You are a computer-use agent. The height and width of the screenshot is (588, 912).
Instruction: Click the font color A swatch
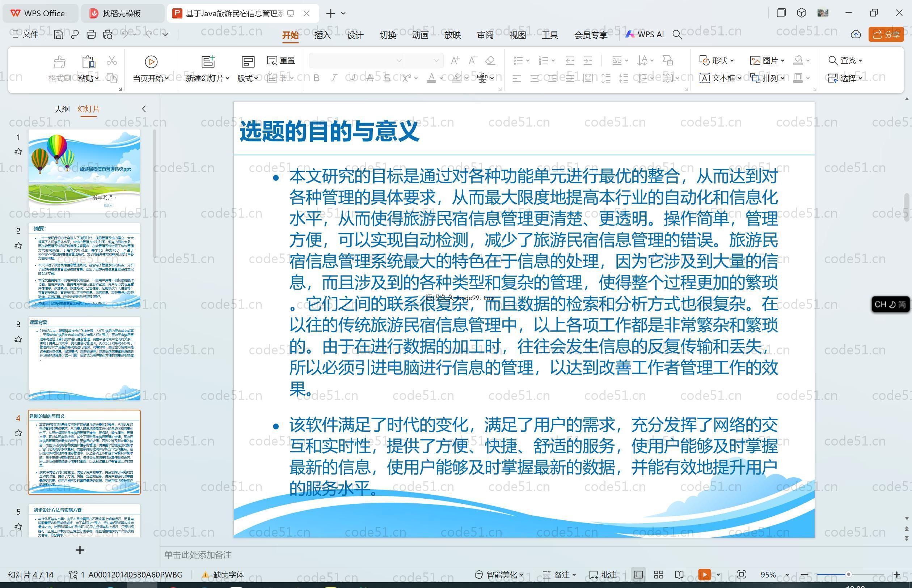(431, 78)
